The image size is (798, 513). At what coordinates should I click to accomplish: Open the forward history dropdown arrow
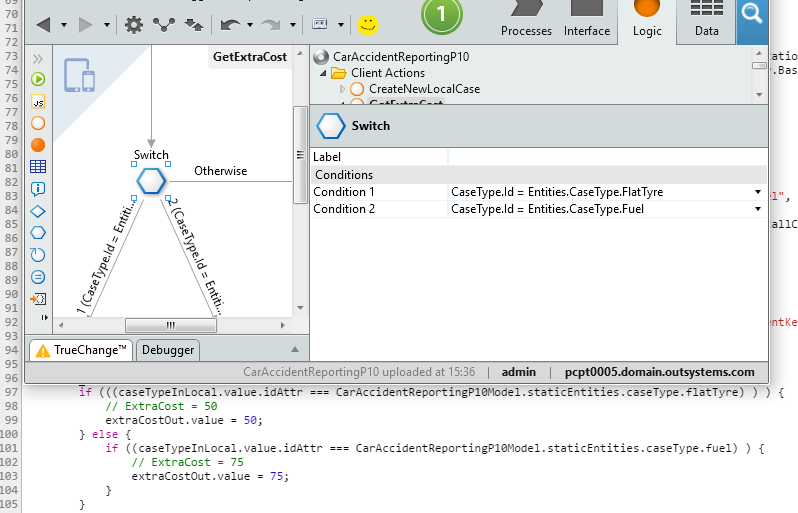(x=106, y=24)
